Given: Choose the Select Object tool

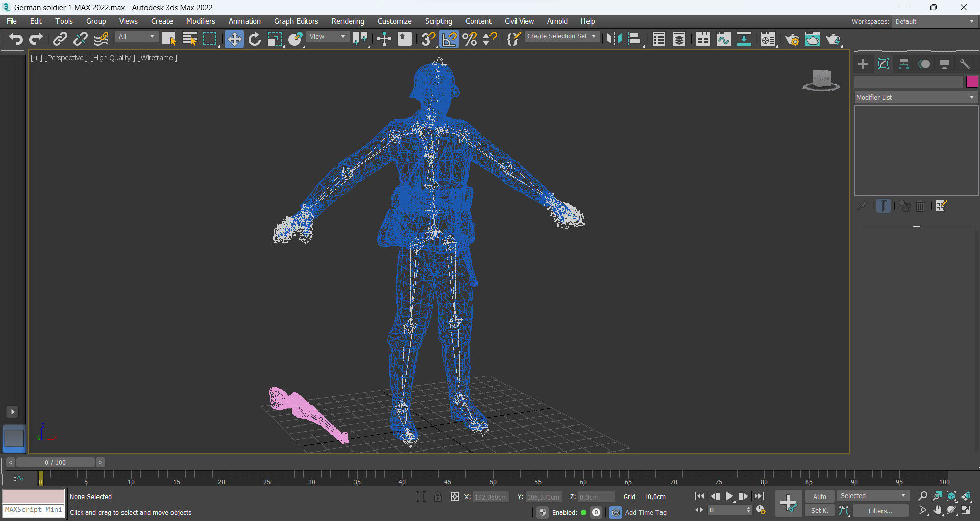Looking at the screenshot, I should (169, 39).
